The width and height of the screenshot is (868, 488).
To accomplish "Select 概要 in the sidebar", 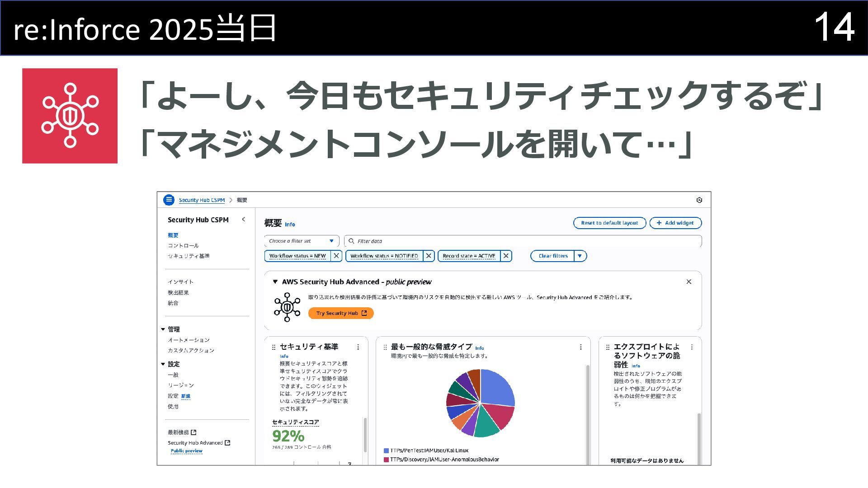I will (x=173, y=235).
